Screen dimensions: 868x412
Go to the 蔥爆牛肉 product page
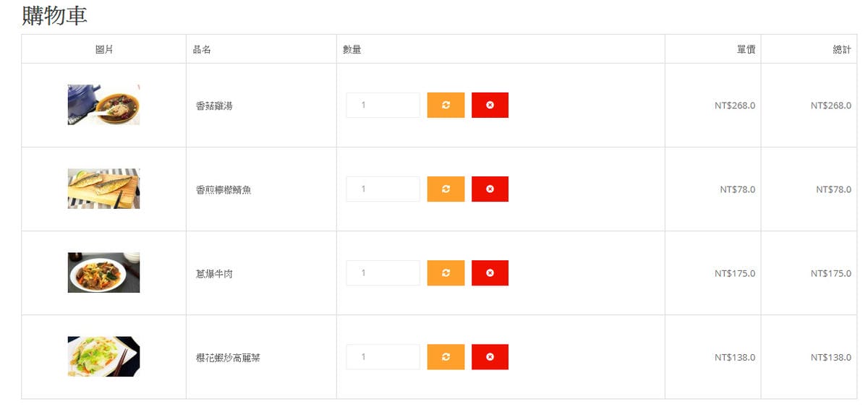214,274
